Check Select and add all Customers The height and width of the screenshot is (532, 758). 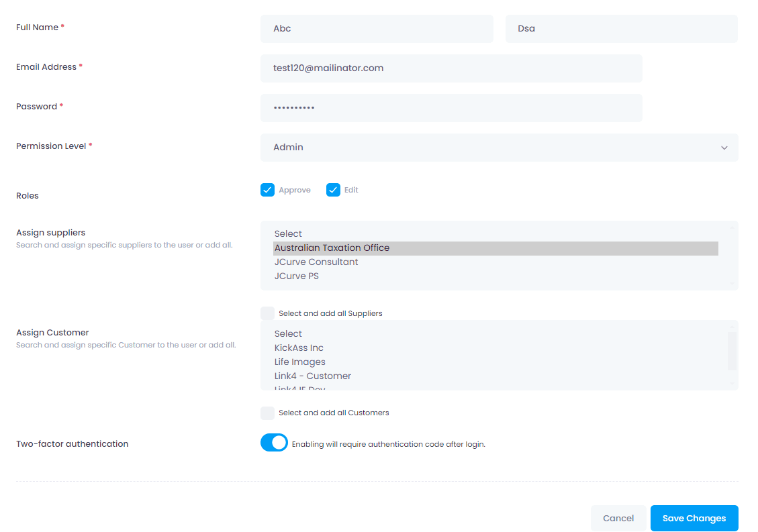(267, 412)
